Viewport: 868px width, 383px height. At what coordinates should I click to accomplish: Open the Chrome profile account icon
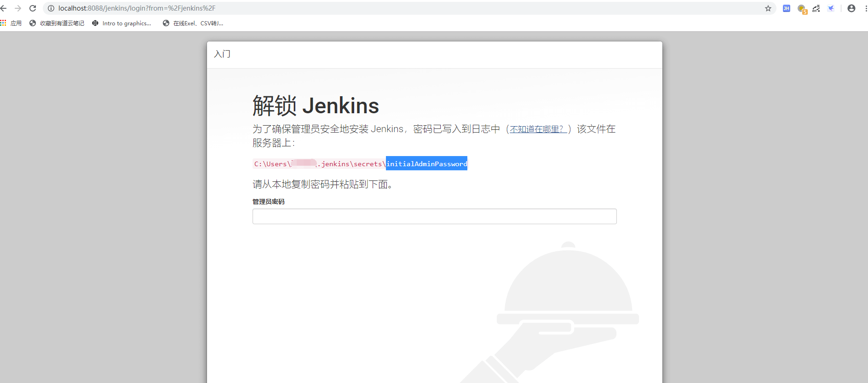pos(851,8)
